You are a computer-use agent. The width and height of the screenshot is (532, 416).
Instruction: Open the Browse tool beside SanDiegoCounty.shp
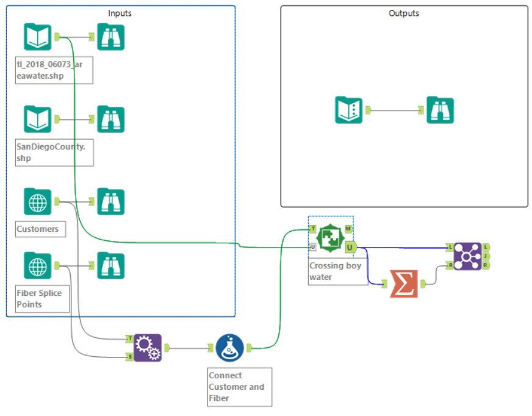pos(110,119)
